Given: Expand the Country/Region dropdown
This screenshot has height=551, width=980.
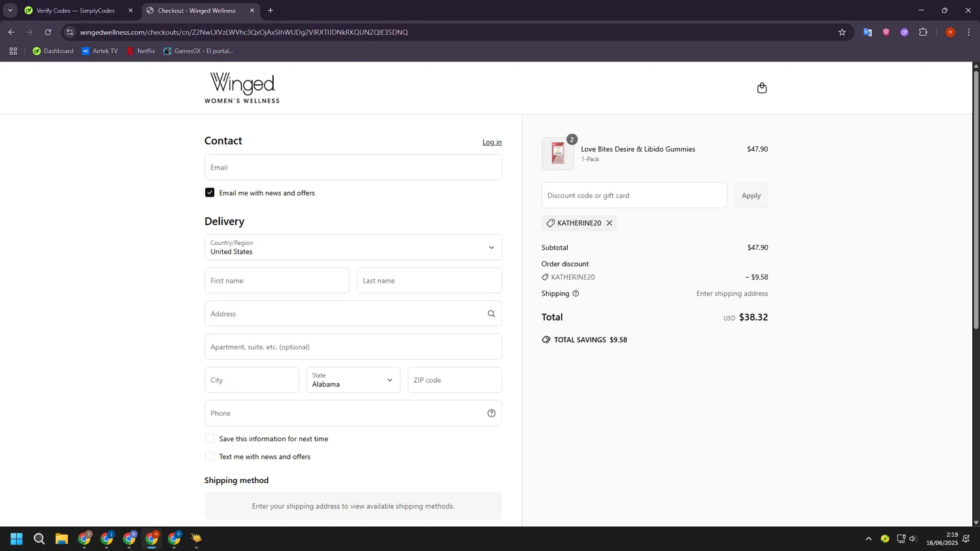Looking at the screenshot, I should pyautogui.click(x=353, y=247).
